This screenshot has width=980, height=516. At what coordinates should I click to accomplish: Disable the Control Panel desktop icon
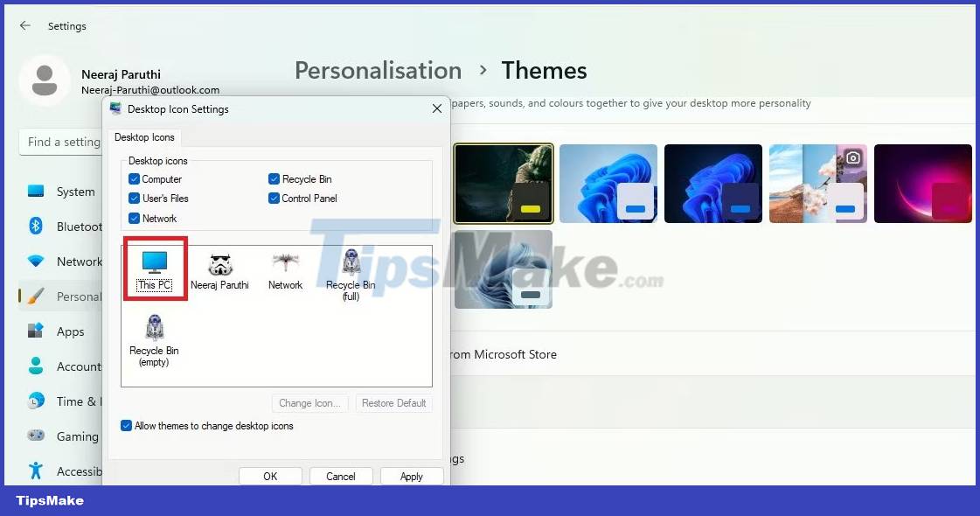tap(275, 199)
